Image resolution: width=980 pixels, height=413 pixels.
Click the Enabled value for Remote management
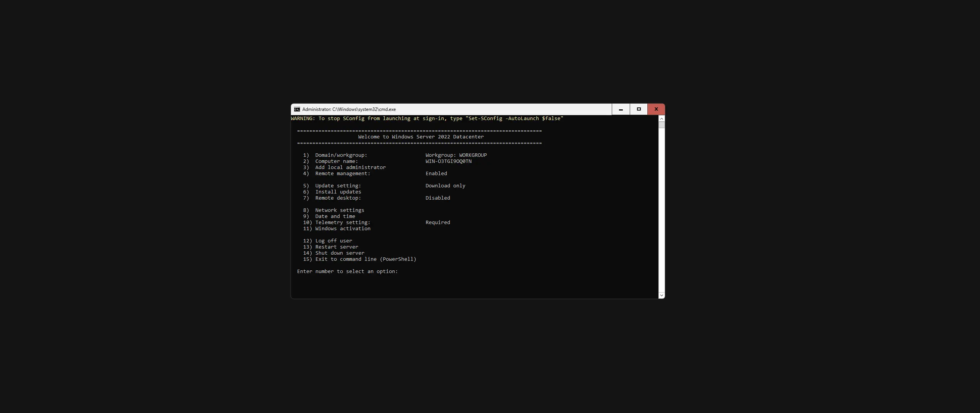(436, 173)
